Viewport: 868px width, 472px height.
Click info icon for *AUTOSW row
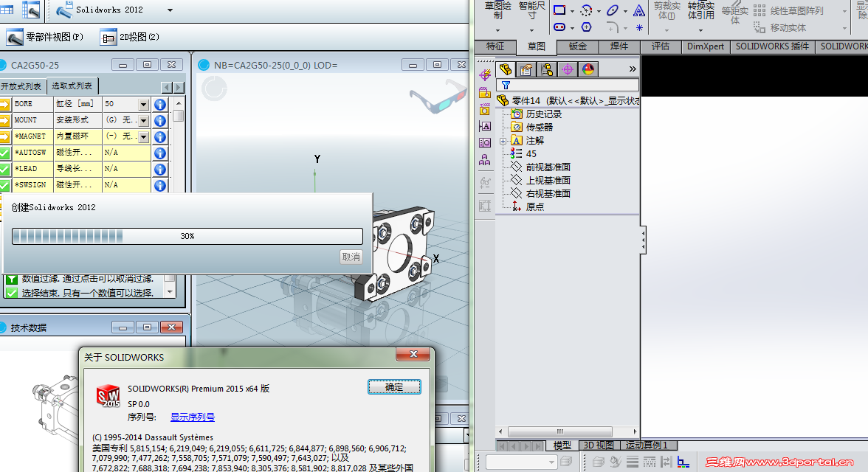[x=160, y=153]
